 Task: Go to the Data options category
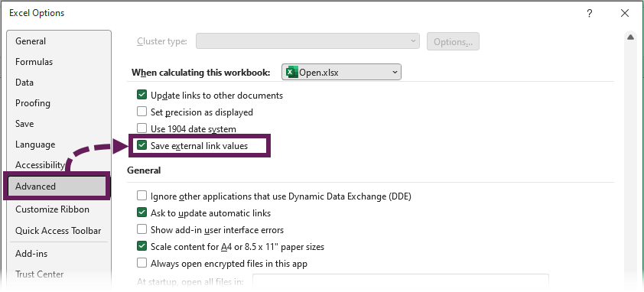click(x=59, y=82)
